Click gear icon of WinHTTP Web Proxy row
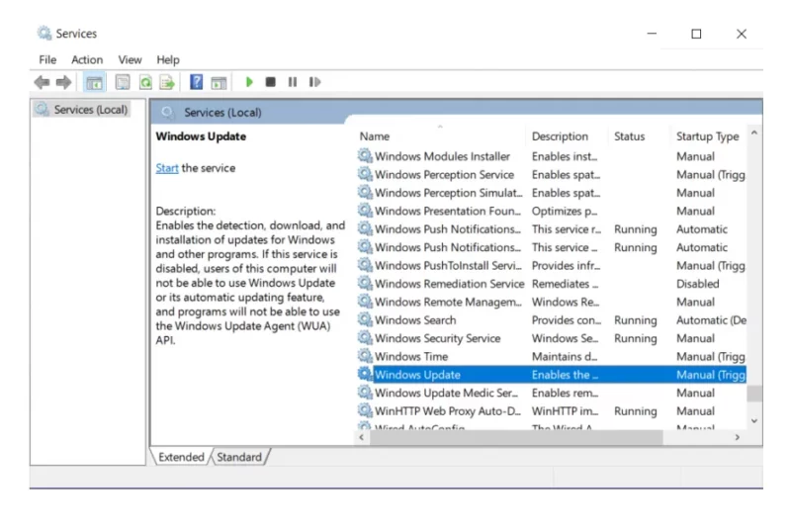Viewport: 791px width, 532px height. (x=365, y=409)
